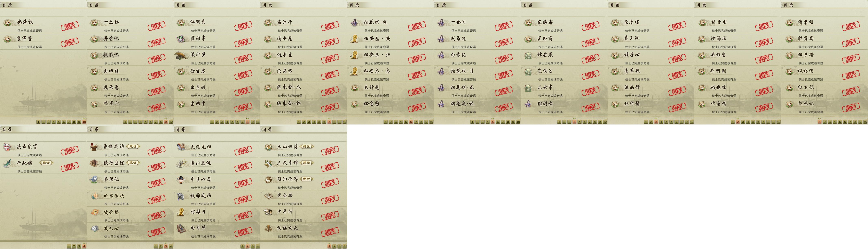Switch to page 2 in the 庆舞良宵 panel
This screenshot has width=868, height=249.
[74, 247]
